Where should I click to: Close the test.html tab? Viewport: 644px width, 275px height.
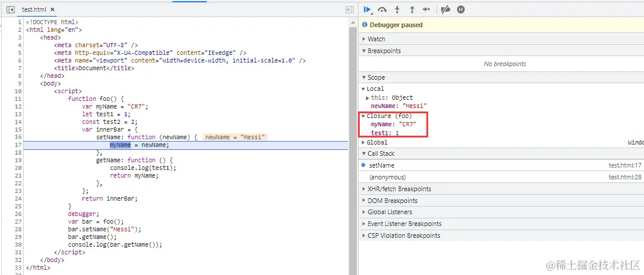click(x=52, y=9)
